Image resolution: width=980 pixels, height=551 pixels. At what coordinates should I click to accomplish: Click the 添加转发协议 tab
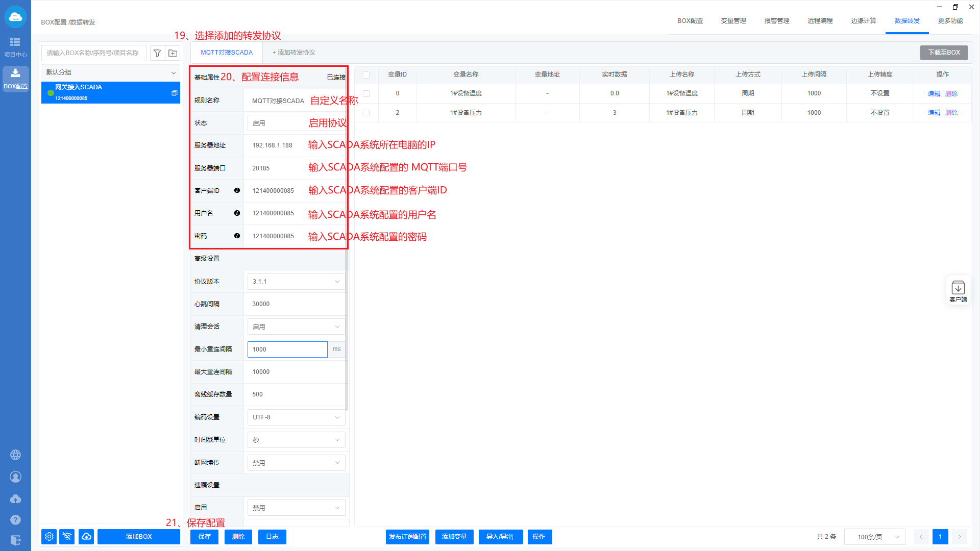coord(293,53)
